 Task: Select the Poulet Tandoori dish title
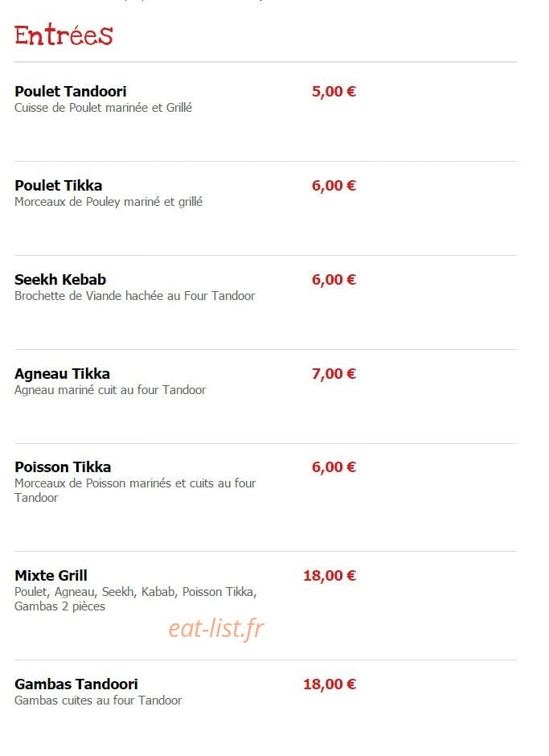(71, 91)
